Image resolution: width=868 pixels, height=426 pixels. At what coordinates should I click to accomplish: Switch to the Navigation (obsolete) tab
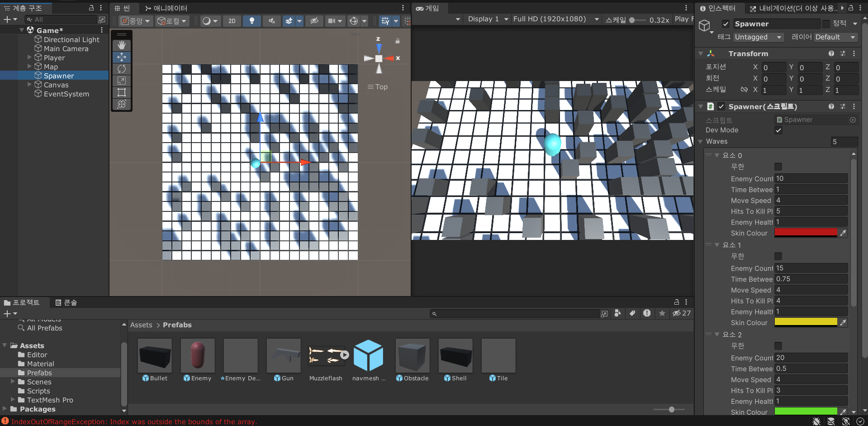794,8
